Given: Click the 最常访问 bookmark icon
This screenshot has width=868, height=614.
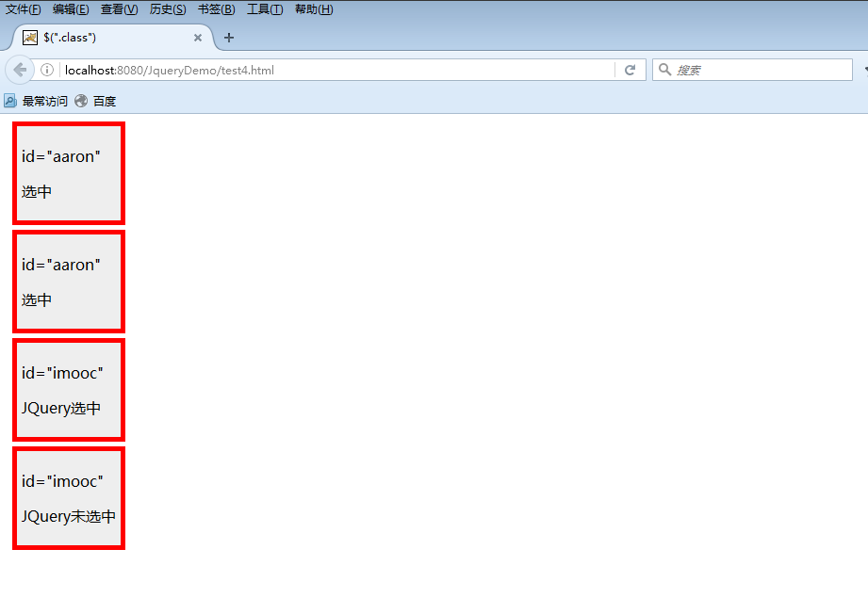Looking at the screenshot, I should point(10,101).
